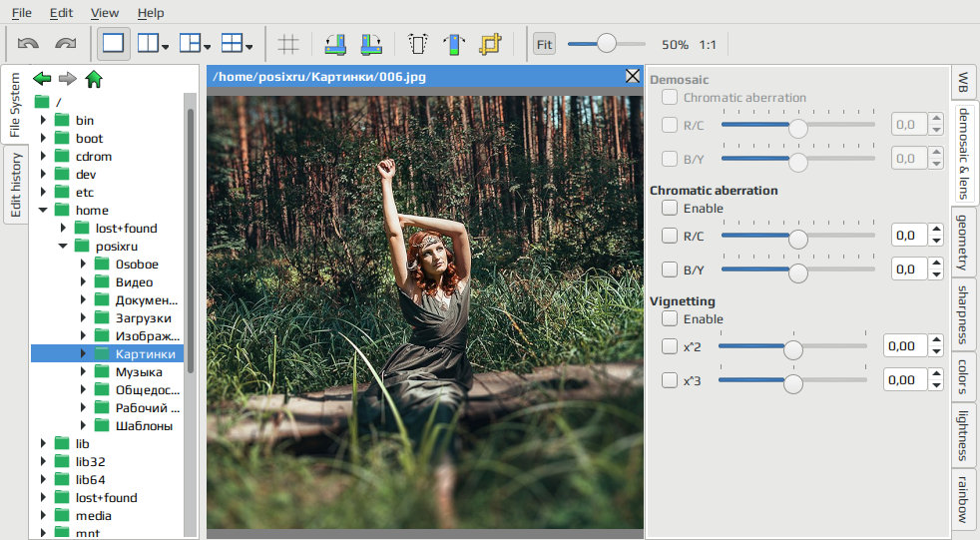Expand the boot folder
This screenshot has height=540, width=980.
tap(43, 138)
